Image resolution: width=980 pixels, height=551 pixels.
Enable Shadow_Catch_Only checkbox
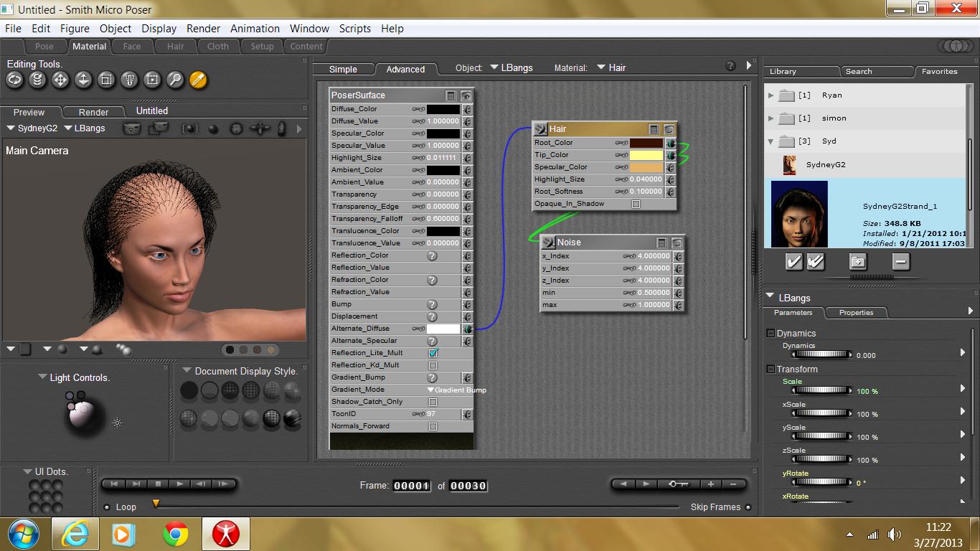[x=433, y=402]
